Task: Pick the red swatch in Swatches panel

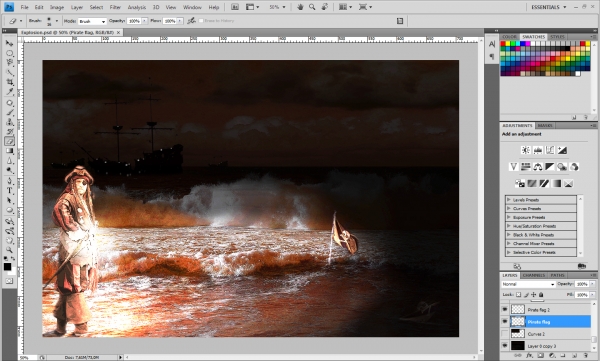Action: [x=503, y=44]
